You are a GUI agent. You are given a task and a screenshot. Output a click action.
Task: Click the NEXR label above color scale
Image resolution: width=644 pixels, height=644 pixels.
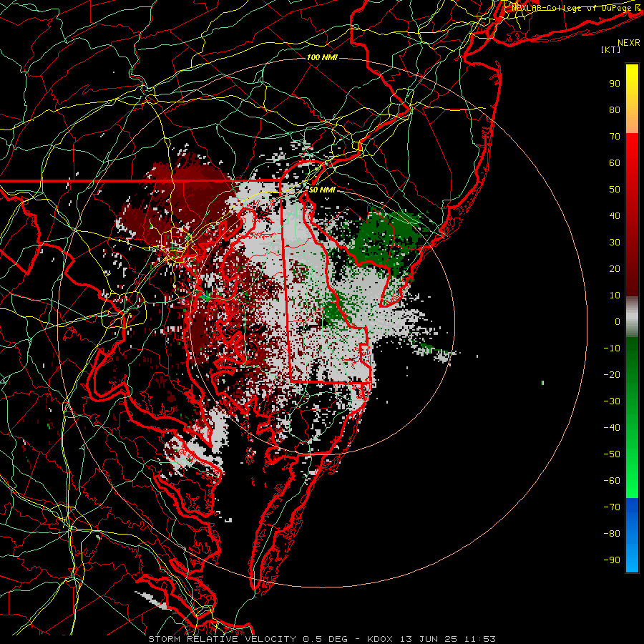tap(629, 43)
